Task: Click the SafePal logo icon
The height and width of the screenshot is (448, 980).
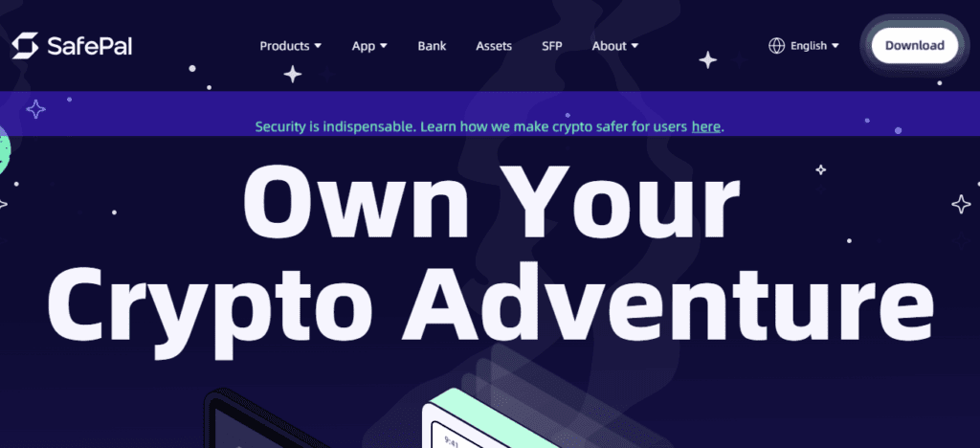Action: pos(25,46)
